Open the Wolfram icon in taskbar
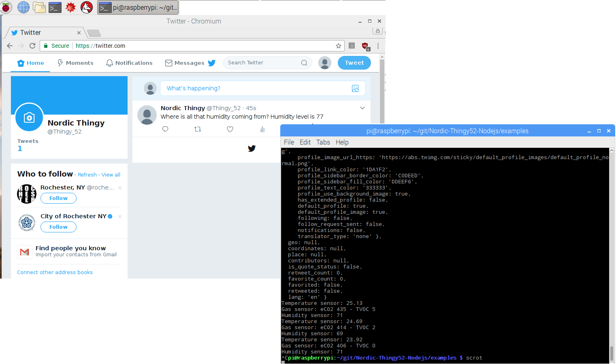The width and height of the screenshot is (616, 364). (x=87, y=7)
